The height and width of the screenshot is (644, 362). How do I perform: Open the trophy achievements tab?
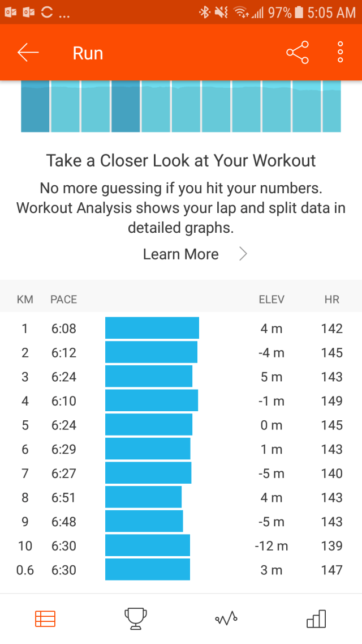point(136,619)
